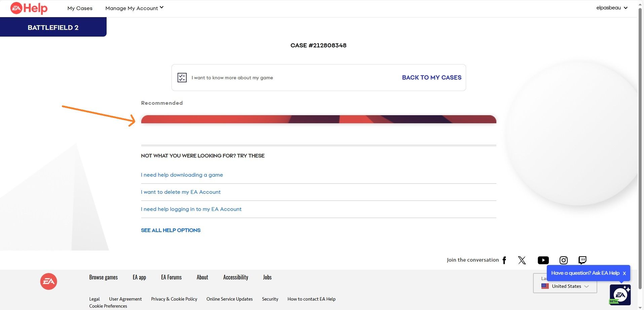Open 'I need help downloading a game'

[x=182, y=175]
